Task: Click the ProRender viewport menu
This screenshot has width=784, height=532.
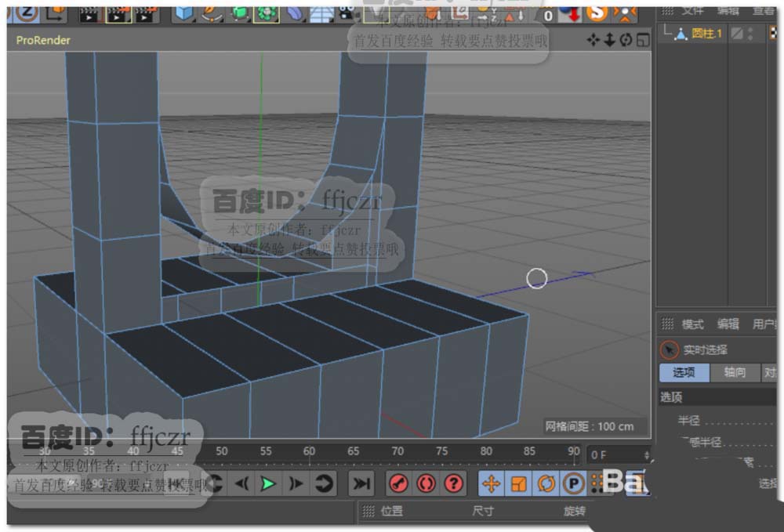Action: [x=43, y=41]
